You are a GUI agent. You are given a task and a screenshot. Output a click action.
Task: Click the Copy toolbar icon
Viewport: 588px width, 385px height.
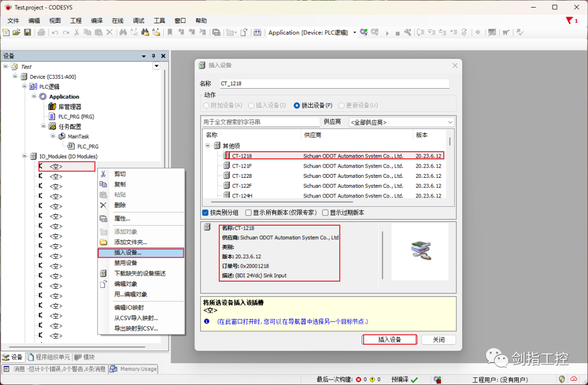click(87, 32)
